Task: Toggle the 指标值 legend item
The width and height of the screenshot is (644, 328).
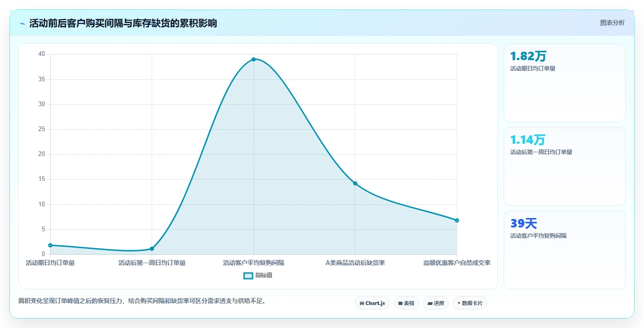Action: [x=258, y=275]
